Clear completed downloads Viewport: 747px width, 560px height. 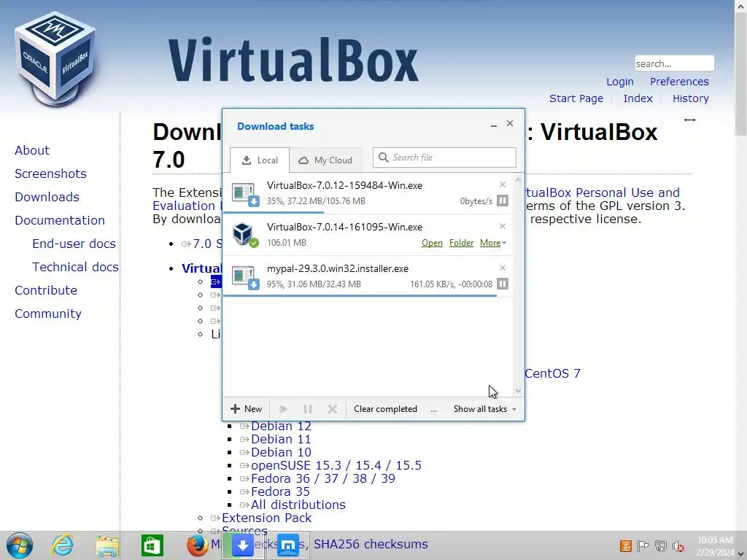tap(385, 409)
